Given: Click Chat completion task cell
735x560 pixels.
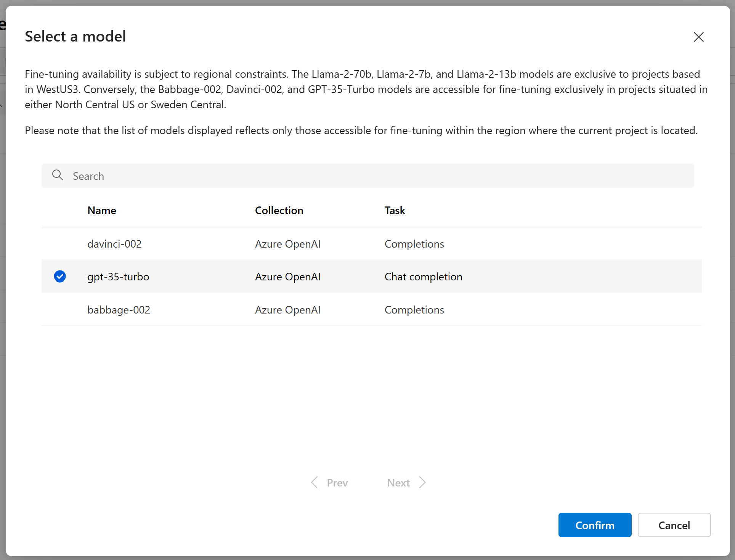Looking at the screenshot, I should 423,277.
